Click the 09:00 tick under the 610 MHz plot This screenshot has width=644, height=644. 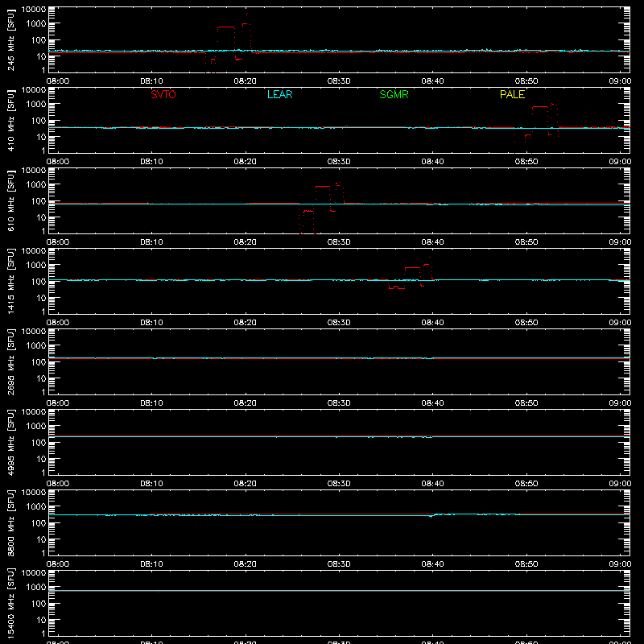[x=620, y=242]
